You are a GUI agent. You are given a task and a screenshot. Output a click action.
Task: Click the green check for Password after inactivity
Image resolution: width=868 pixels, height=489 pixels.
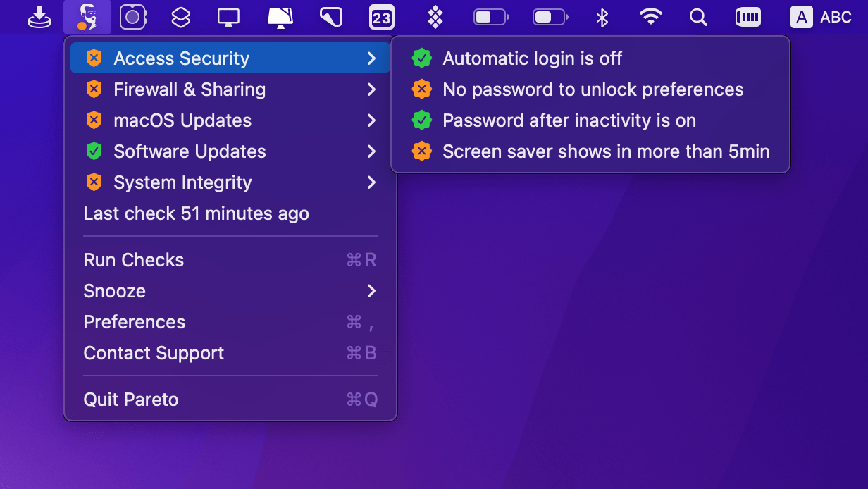[421, 120]
